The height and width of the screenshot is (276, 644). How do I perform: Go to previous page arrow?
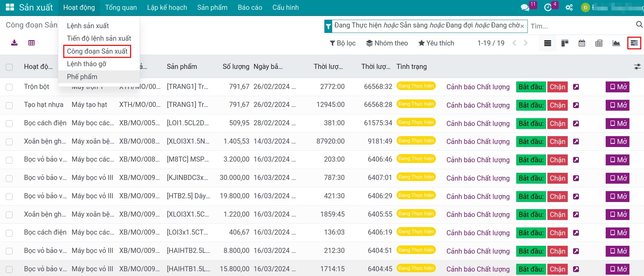tap(514, 43)
